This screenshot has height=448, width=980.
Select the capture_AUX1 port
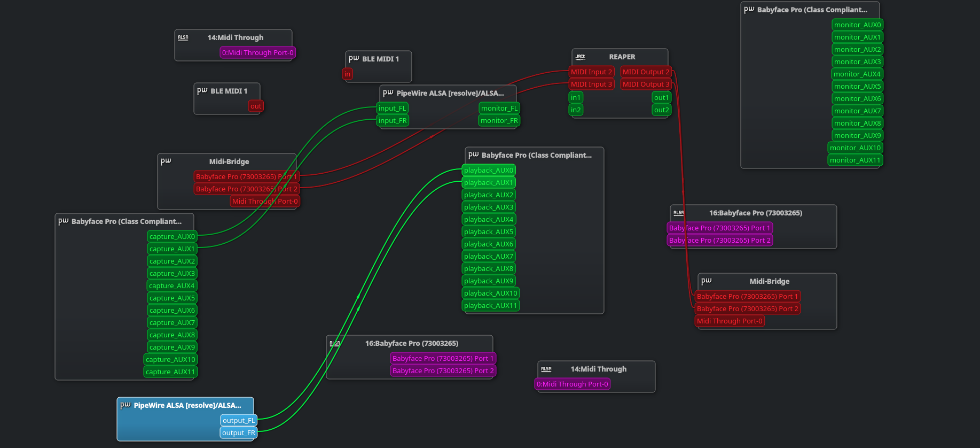tap(172, 249)
